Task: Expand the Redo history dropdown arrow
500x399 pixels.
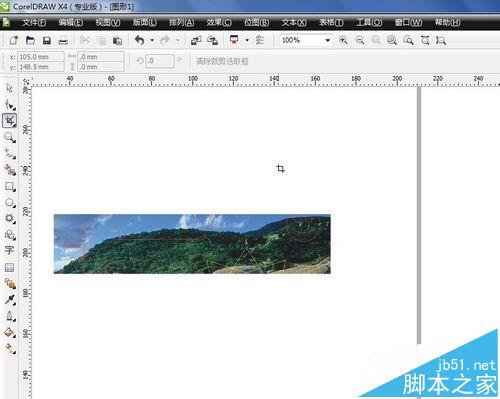Action: pyautogui.click(x=178, y=40)
